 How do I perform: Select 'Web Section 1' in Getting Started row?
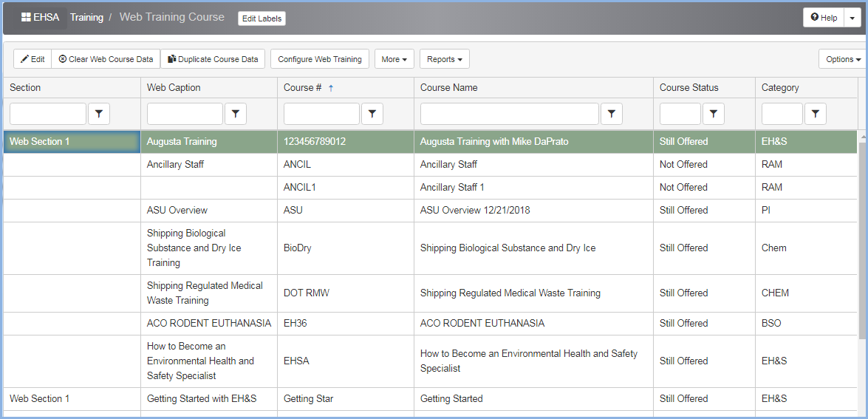pyautogui.click(x=72, y=398)
